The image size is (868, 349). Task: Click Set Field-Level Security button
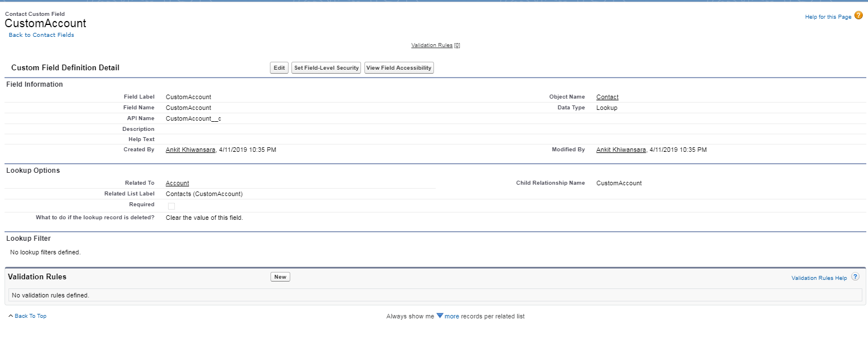pos(326,67)
